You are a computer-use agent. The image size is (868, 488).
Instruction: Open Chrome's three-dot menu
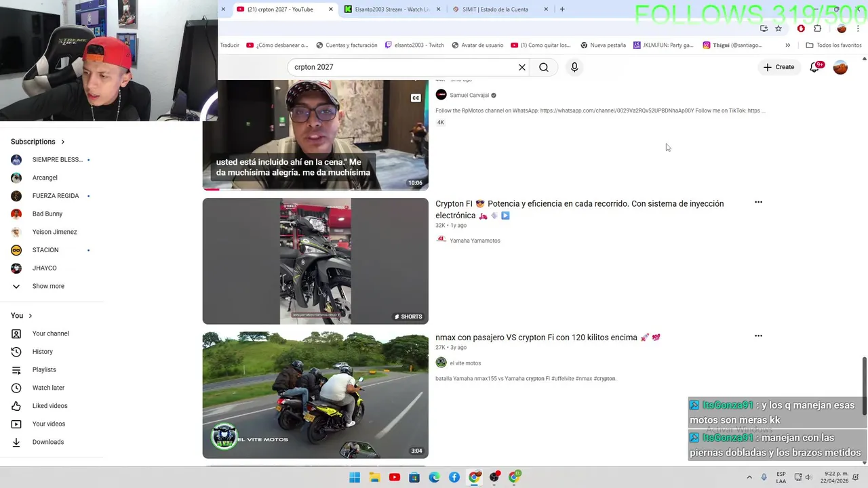coord(858,28)
